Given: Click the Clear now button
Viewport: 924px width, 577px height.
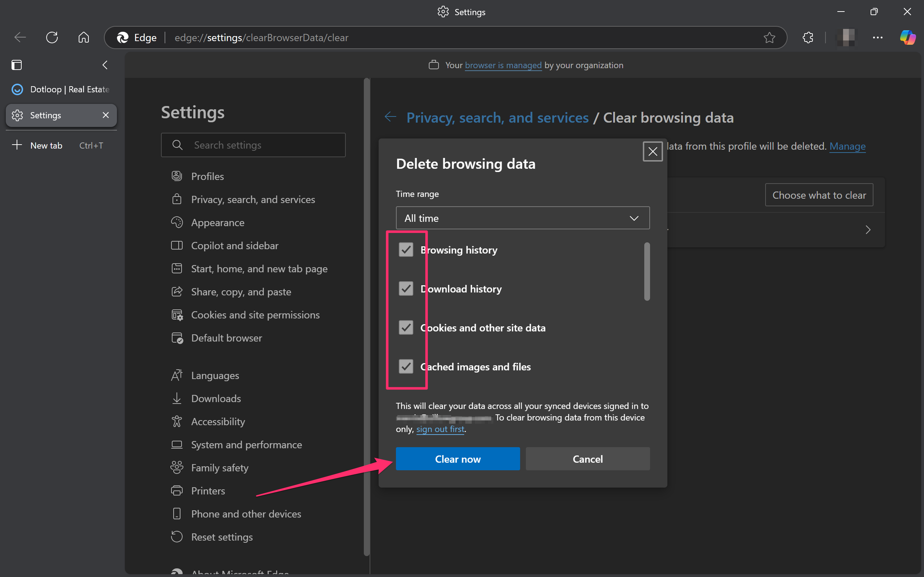Looking at the screenshot, I should pos(458,459).
